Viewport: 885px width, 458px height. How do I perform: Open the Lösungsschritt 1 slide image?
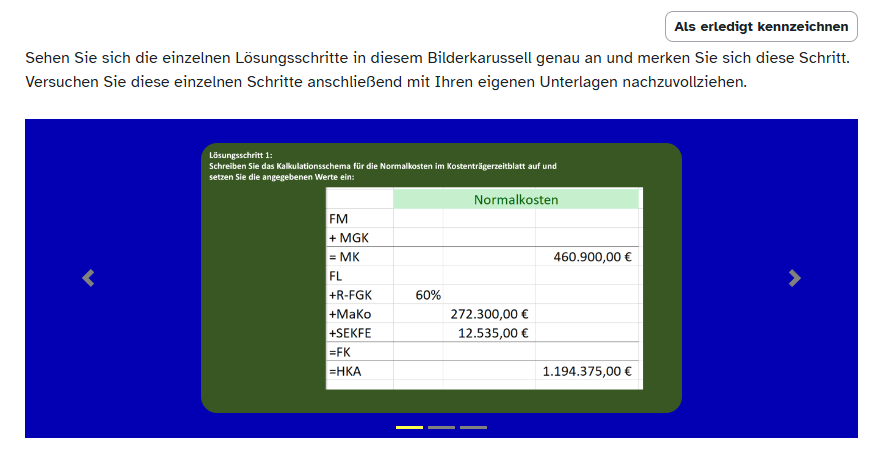click(x=441, y=278)
